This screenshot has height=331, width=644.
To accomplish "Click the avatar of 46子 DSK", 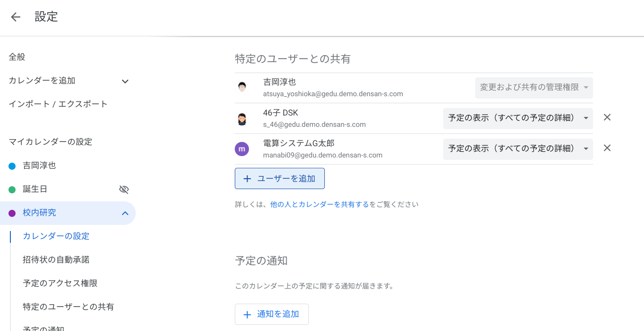I will pyautogui.click(x=242, y=119).
